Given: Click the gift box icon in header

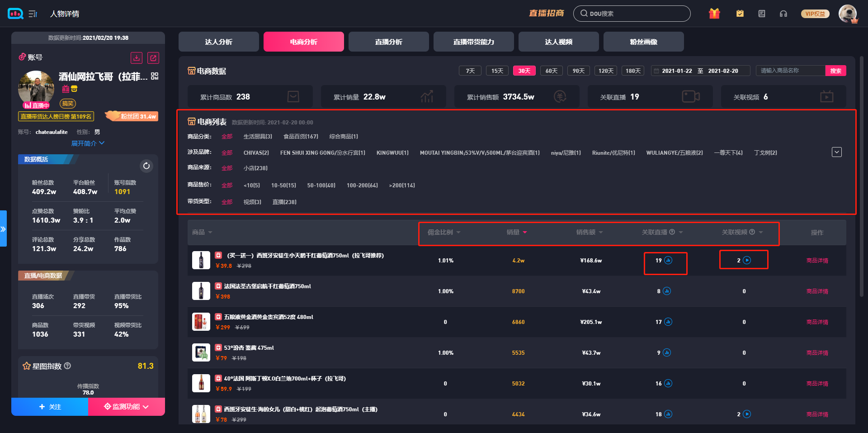Looking at the screenshot, I should click(x=714, y=14).
